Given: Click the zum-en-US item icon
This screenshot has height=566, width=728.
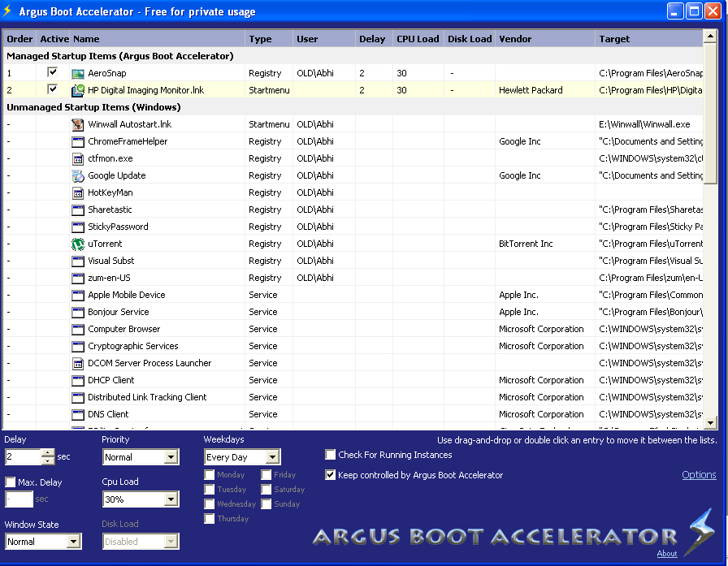Looking at the screenshot, I should pyautogui.click(x=78, y=278).
